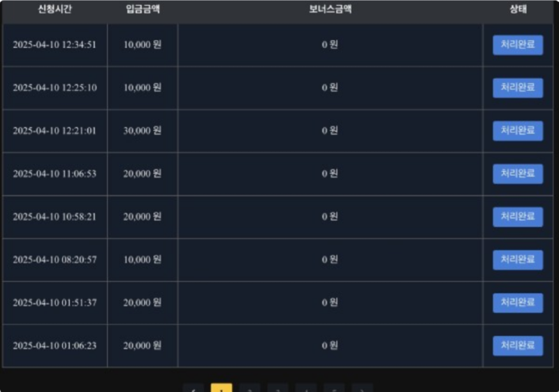Image resolution: width=559 pixels, height=392 pixels.
Task: Click 처리완료 status on 12:21:01 row
Action: (518, 131)
